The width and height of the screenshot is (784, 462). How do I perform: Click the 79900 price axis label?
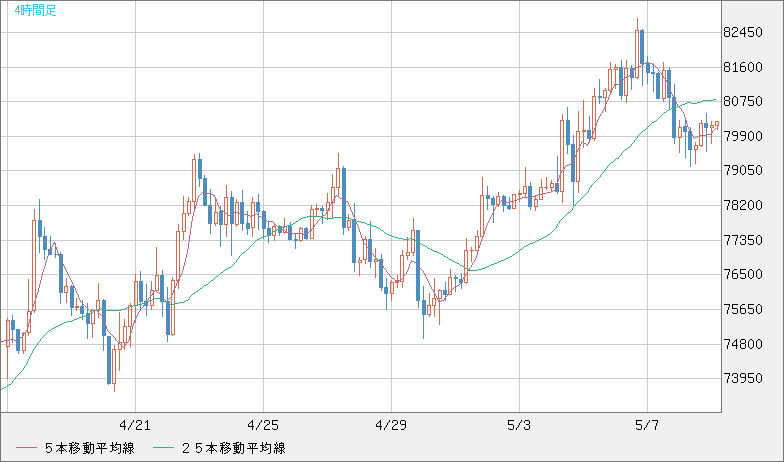click(x=743, y=136)
